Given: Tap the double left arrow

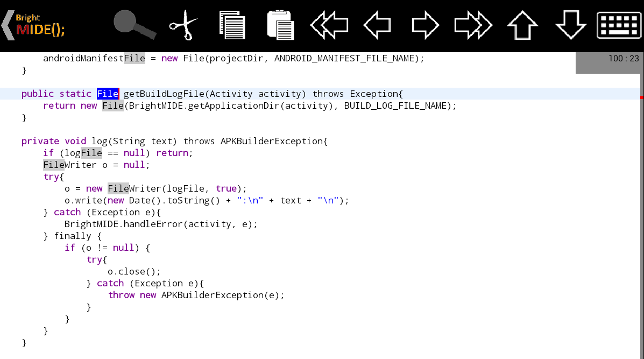Looking at the screenshot, I should [x=329, y=25].
